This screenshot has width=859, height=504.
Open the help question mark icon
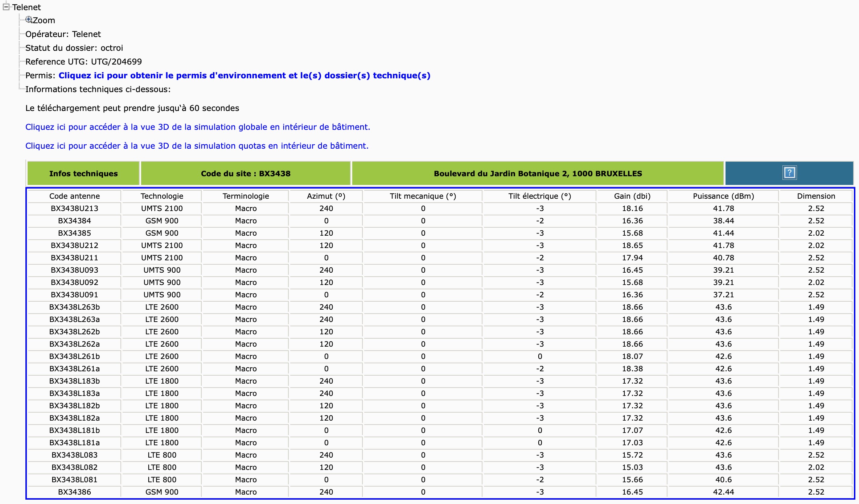[789, 173]
